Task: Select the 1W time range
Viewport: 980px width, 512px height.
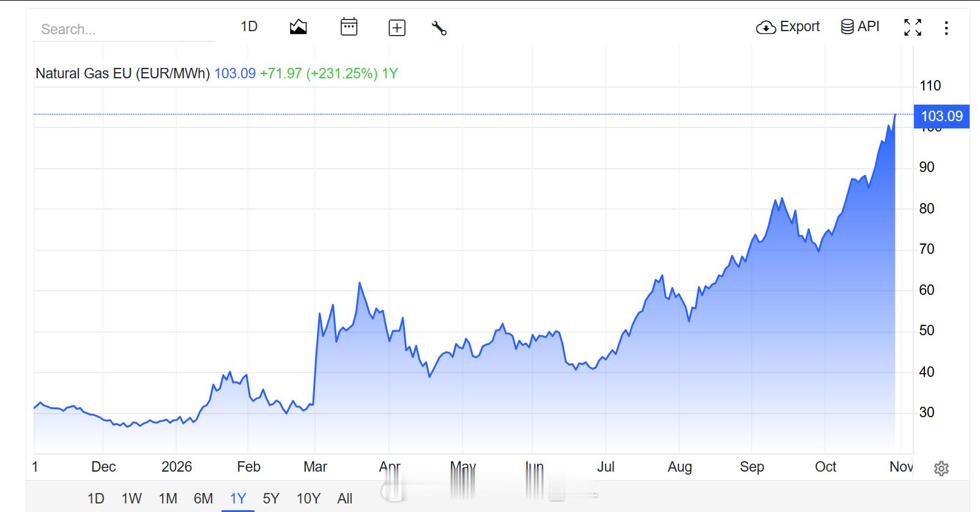Action: 132,499
